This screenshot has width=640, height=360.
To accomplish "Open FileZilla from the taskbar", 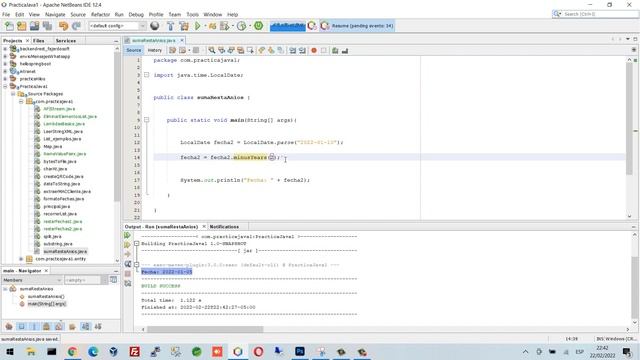I will point(134,351).
